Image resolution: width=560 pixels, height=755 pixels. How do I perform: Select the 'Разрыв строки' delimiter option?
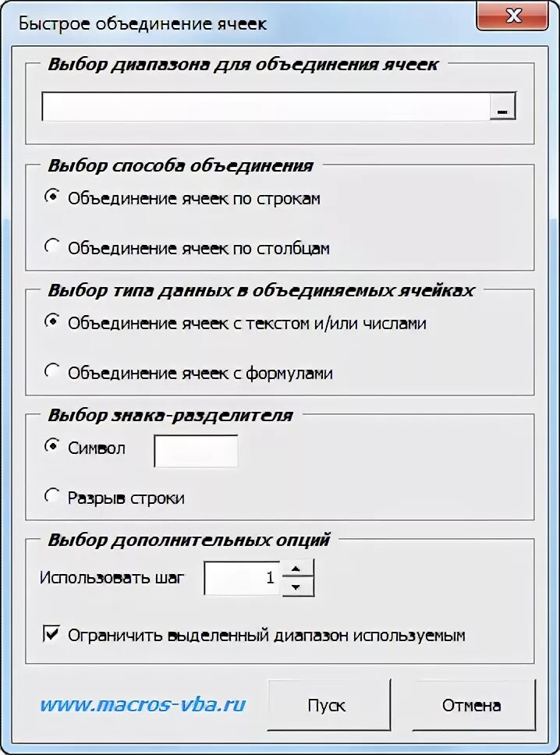pos(53,497)
